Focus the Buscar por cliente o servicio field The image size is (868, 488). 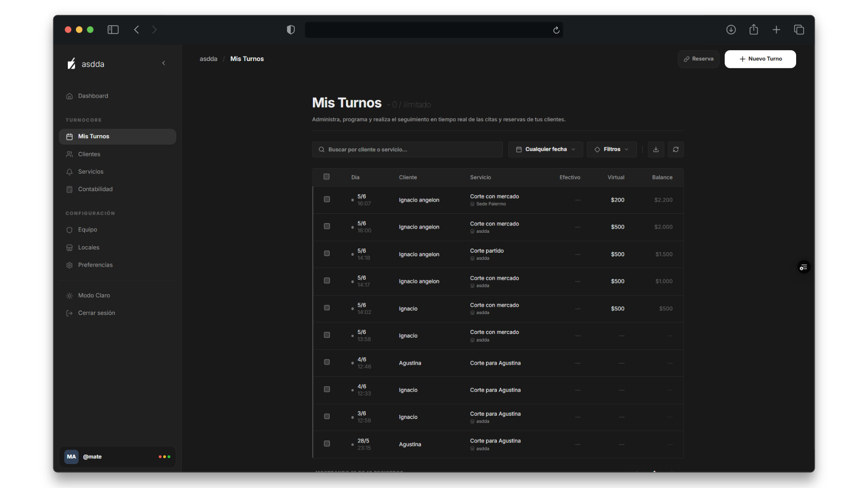[407, 150]
